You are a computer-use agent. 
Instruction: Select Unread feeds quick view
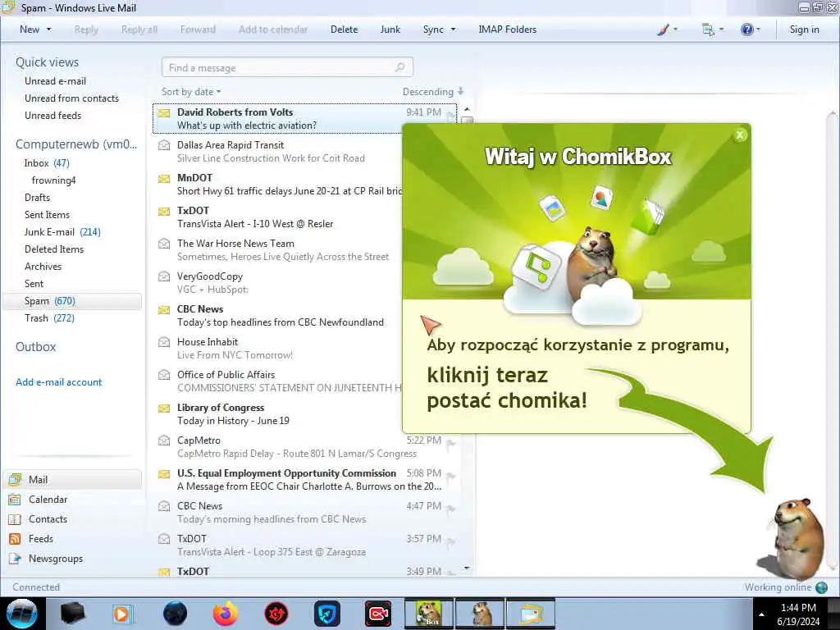53,115
